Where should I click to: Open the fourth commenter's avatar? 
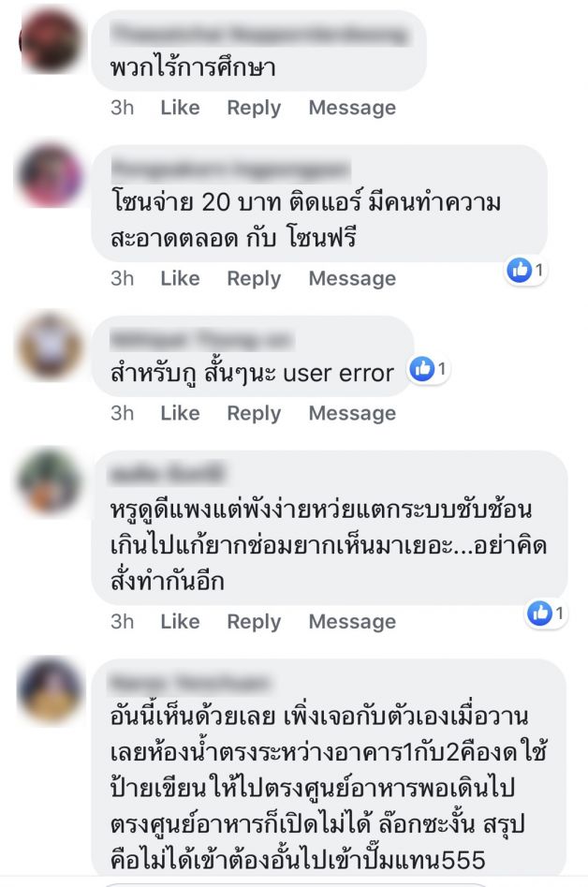51,480
